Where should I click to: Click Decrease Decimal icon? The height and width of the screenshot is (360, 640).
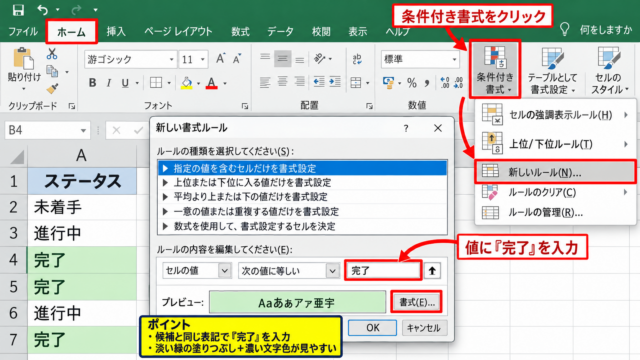(459, 83)
